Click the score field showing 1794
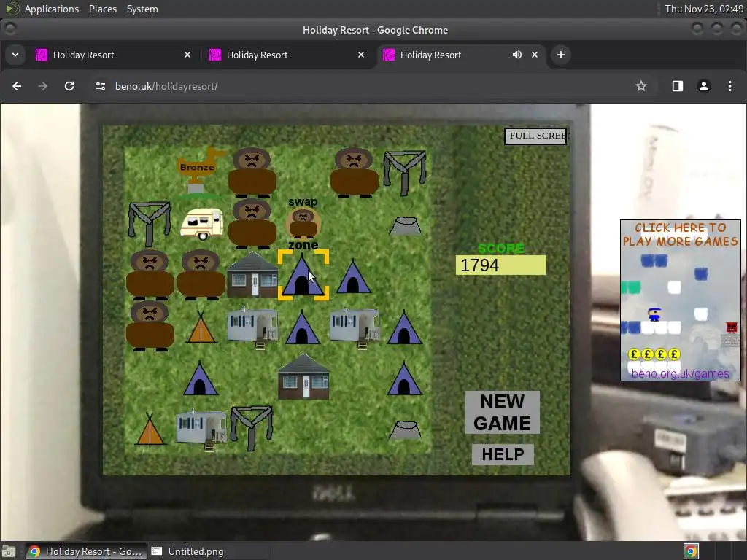The height and width of the screenshot is (560, 747). [x=500, y=265]
